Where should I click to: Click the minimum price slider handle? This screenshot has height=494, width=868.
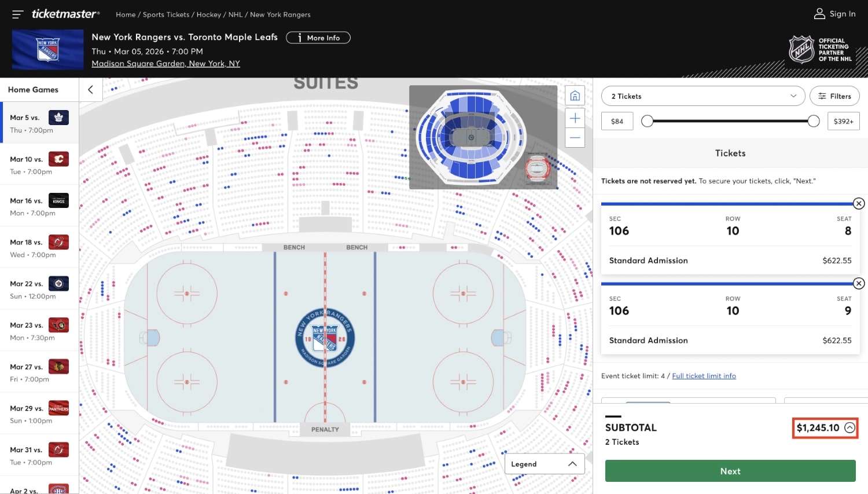pos(647,121)
